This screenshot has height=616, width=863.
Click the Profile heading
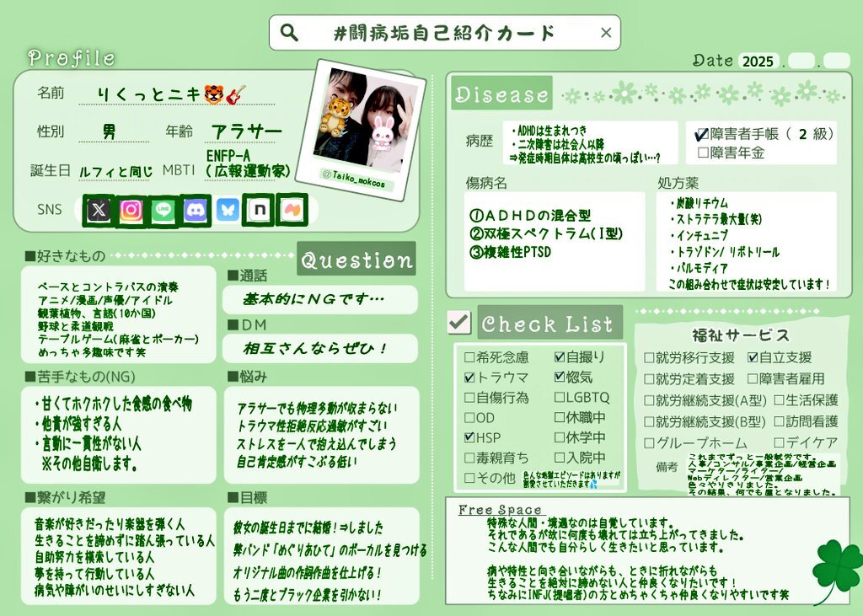click(x=72, y=58)
